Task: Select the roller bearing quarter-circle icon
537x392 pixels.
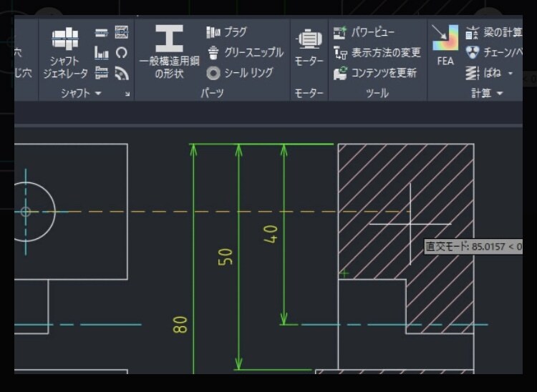Action: (x=122, y=73)
